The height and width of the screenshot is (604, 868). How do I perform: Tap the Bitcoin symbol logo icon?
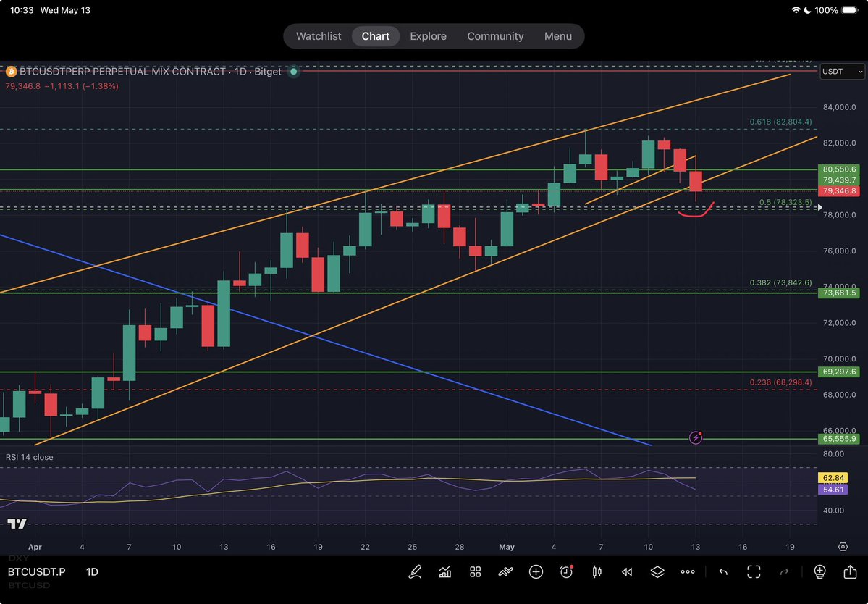(x=11, y=72)
